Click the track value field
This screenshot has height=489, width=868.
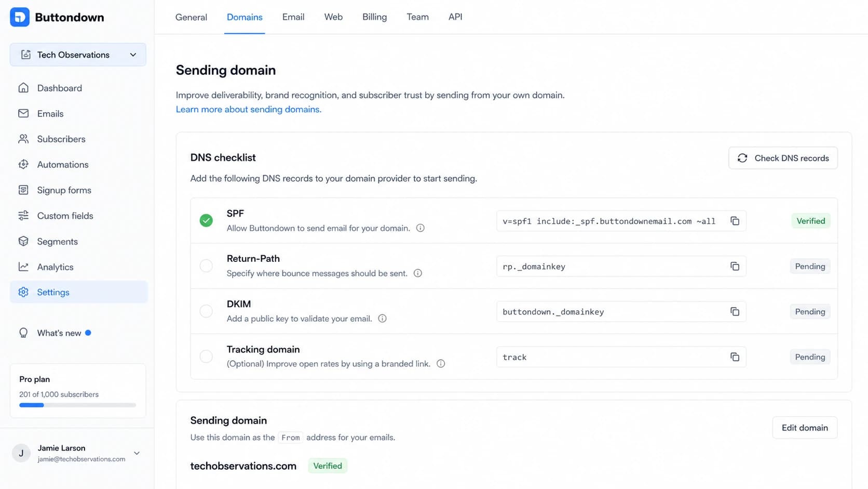tap(621, 357)
